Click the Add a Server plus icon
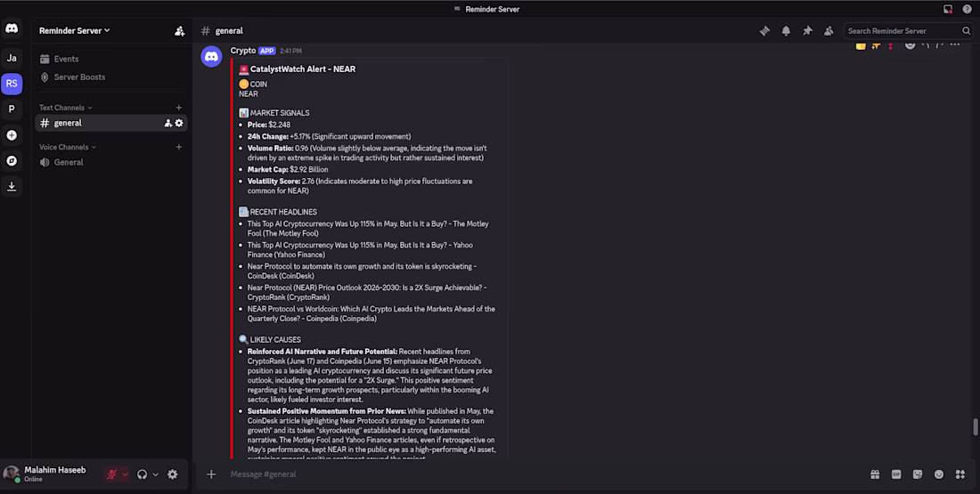 [12, 135]
